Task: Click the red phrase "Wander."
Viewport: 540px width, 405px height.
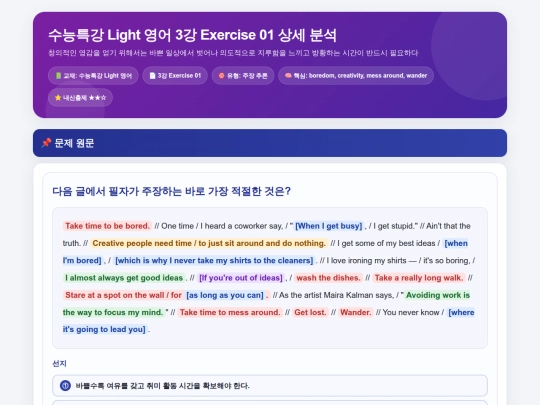Action: click(x=356, y=312)
